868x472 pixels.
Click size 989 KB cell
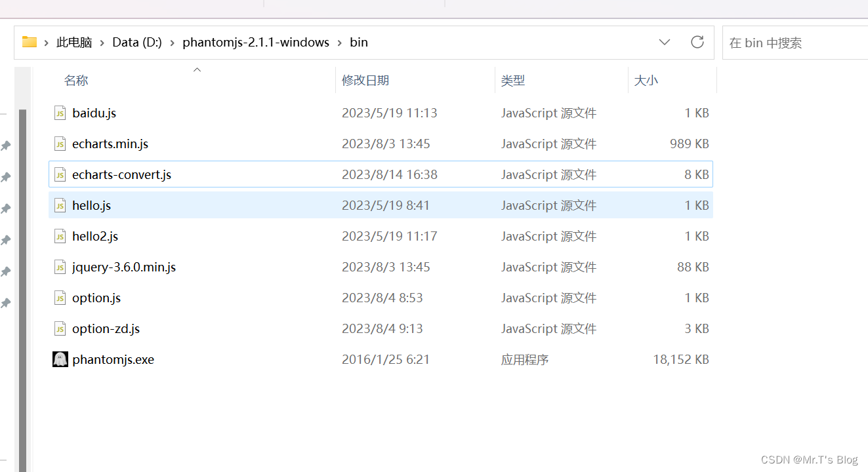click(x=690, y=144)
